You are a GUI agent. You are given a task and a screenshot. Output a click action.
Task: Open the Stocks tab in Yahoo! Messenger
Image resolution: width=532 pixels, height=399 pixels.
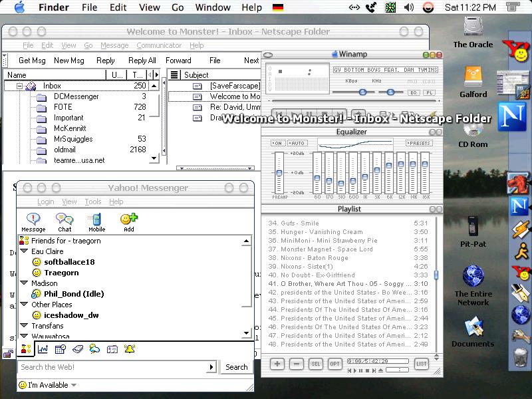pyautogui.click(x=43, y=348)
